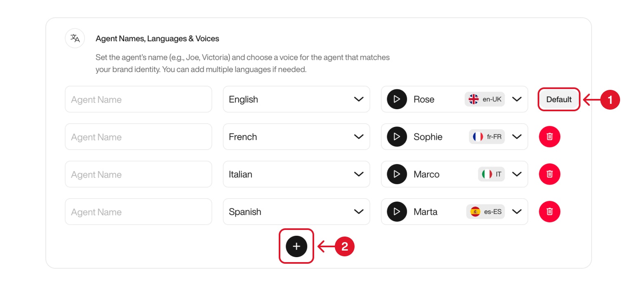Click the Default language button

tap(559, 99)
